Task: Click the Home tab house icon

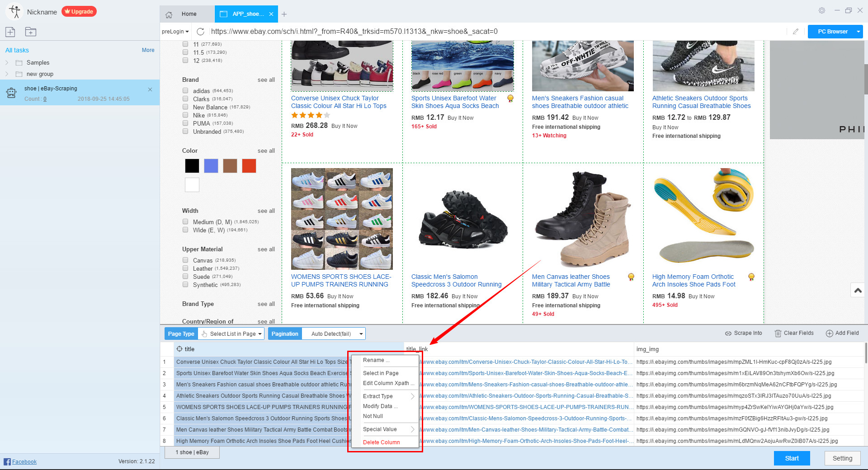Action: (169, 14)
